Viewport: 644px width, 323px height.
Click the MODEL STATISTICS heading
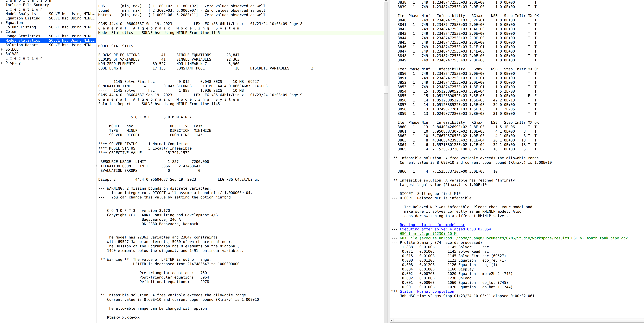[115, 46]
